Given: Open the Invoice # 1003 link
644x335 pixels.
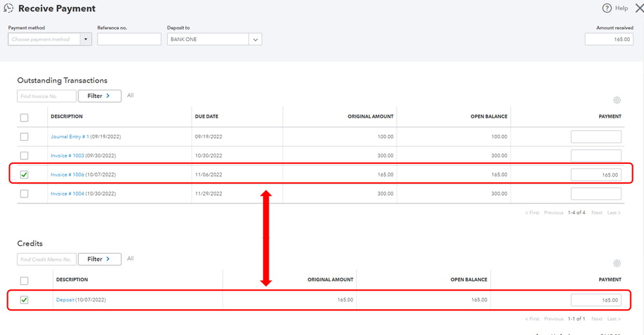Looking at the screenshot, I should pos(67,156).
